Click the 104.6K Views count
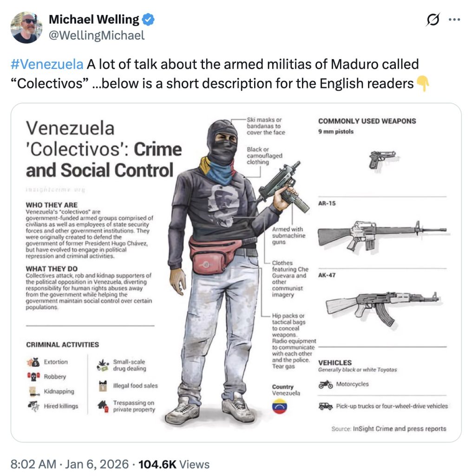 pyautogui.click(x=174, y=464)
